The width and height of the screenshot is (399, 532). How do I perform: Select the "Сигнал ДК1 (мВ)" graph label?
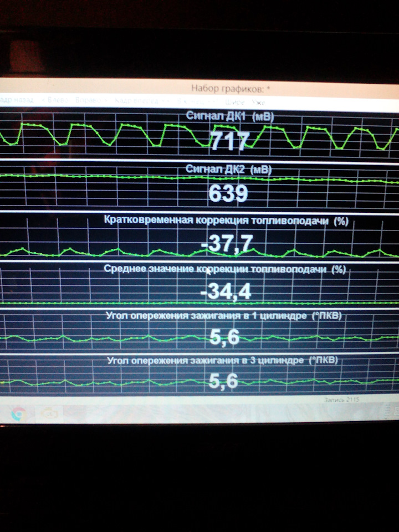point(230,116)
